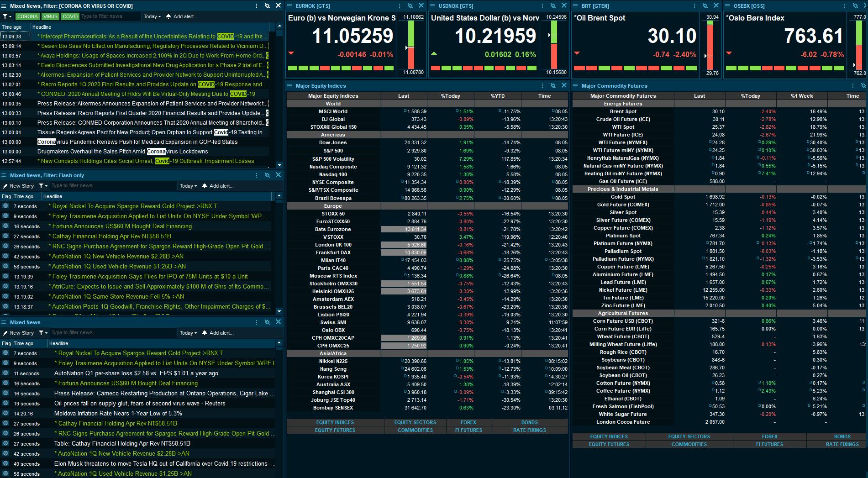
Task: Select the Oslo OBX row in equity indices
Action: [x=427, y=330]
